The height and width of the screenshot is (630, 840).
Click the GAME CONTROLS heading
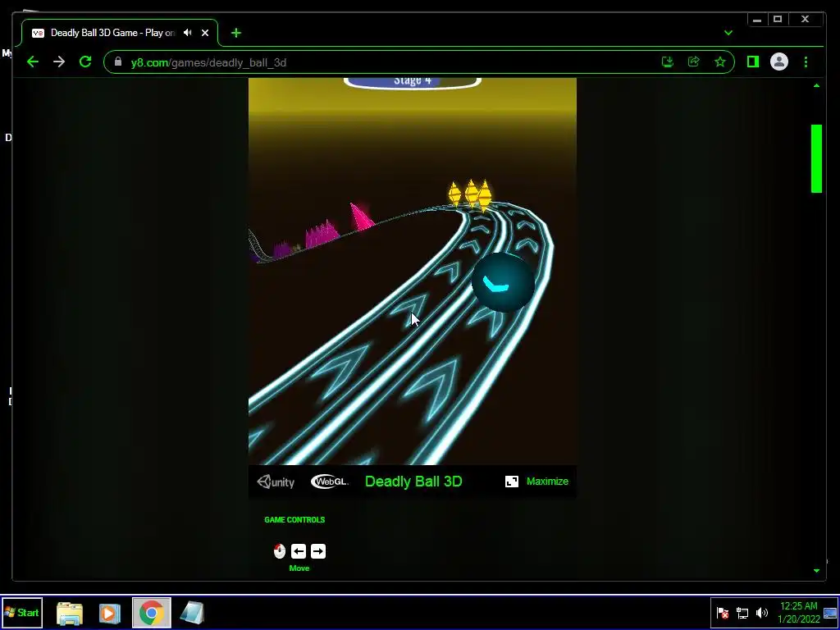(x=294, y=519)
